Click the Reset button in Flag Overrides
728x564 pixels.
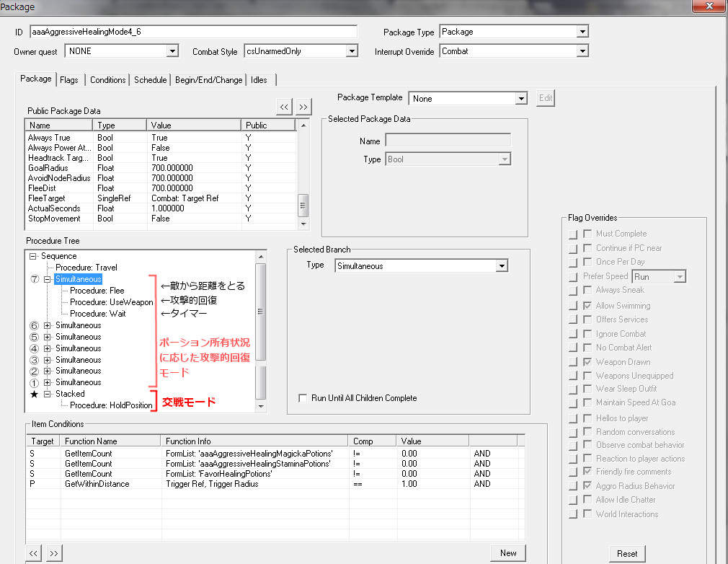[x=627, y=554]
